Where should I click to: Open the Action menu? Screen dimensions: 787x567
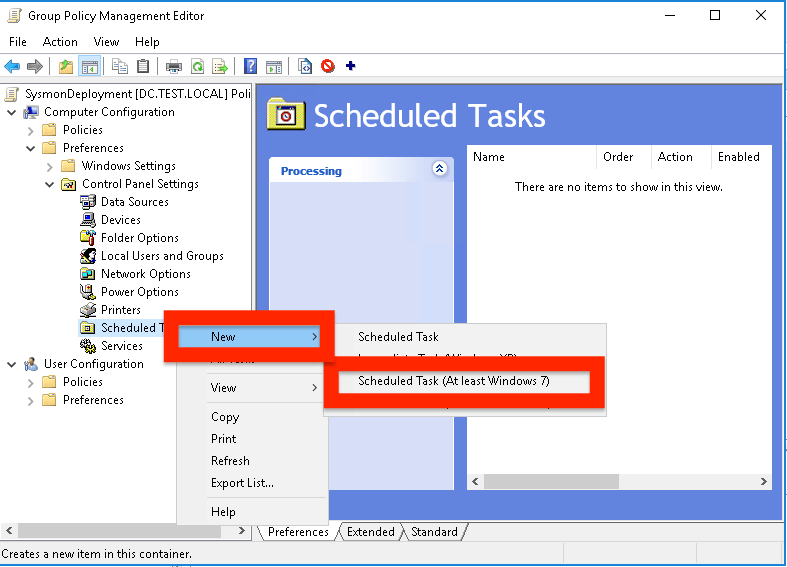(60, 42)
